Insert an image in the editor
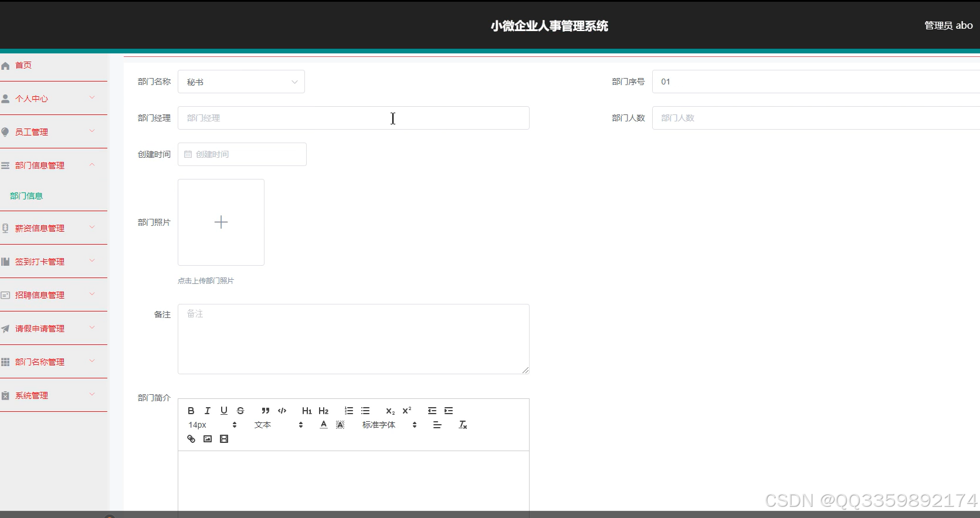The image size is (980, 518). pos(208,439)
